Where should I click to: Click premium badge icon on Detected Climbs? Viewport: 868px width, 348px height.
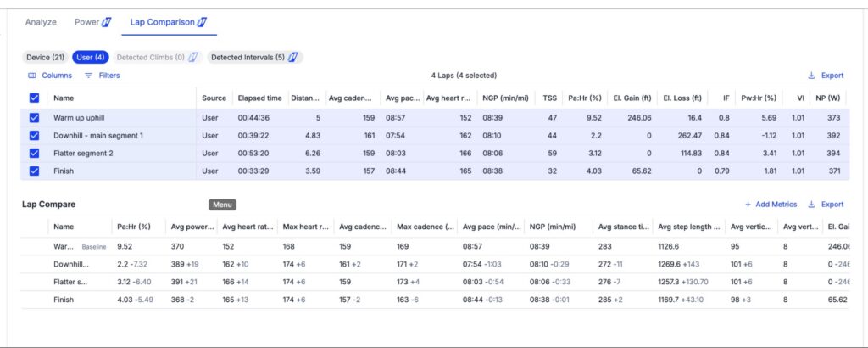click(193, 57)
